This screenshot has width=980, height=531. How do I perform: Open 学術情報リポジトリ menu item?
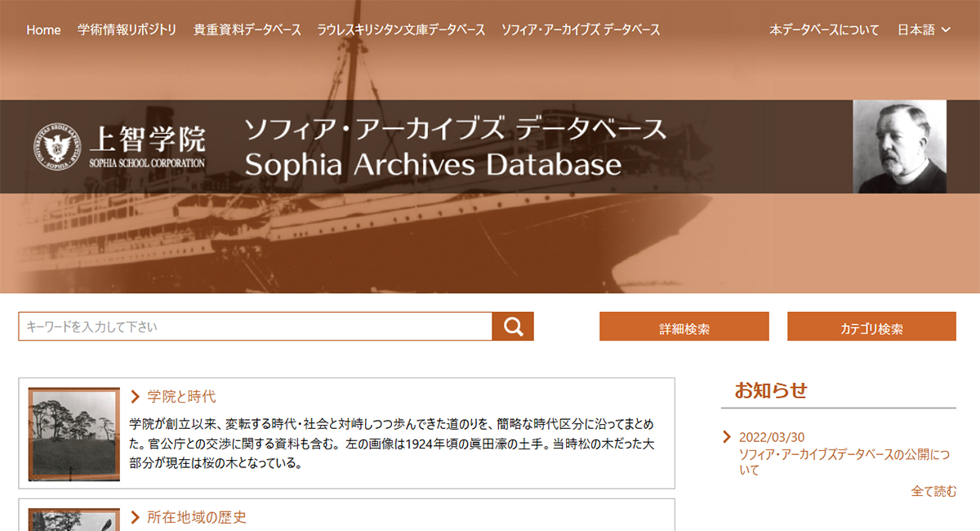(127, 30)
